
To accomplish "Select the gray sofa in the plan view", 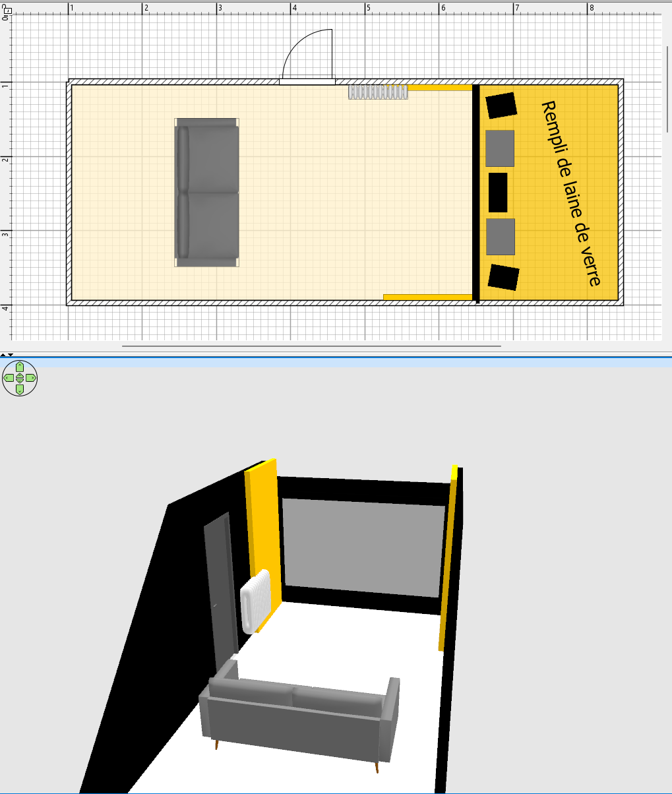I will (x=207, y=193).
